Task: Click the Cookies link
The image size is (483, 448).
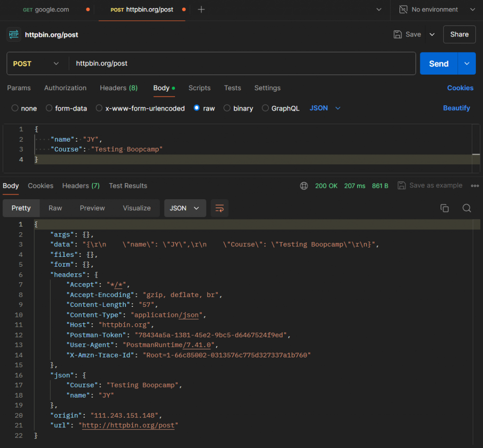Action: click(x=460, y=88)
